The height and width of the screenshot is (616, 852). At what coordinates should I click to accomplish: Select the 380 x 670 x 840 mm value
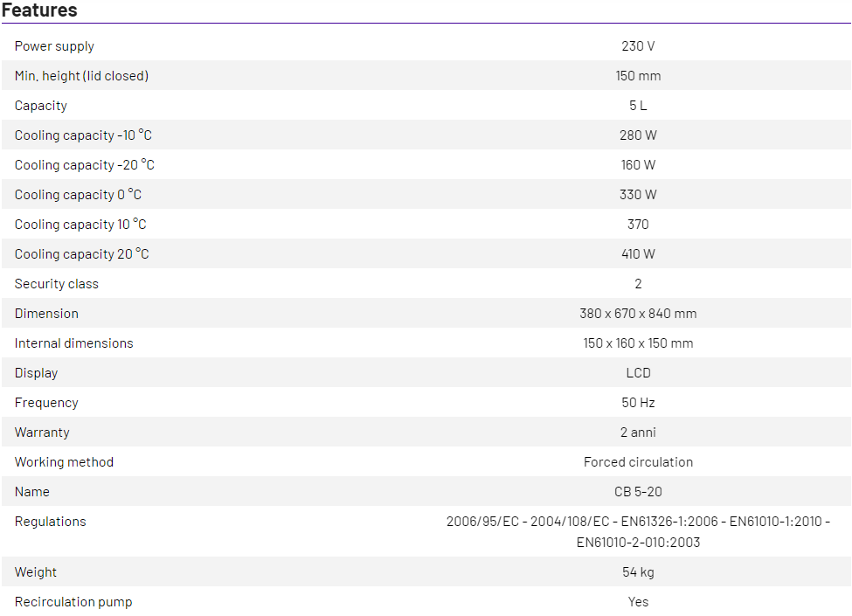(638, 314)
